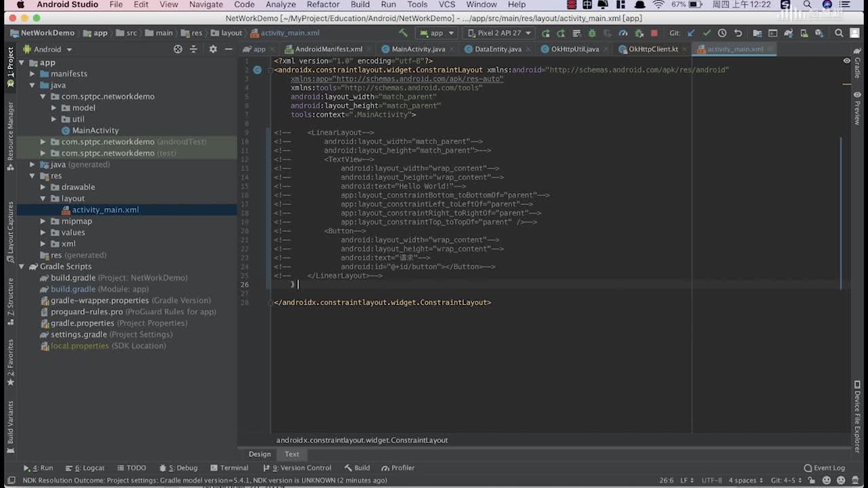Open the Navigate menu
This screenshot has height=488, width=868.
[x=206, y=5]
